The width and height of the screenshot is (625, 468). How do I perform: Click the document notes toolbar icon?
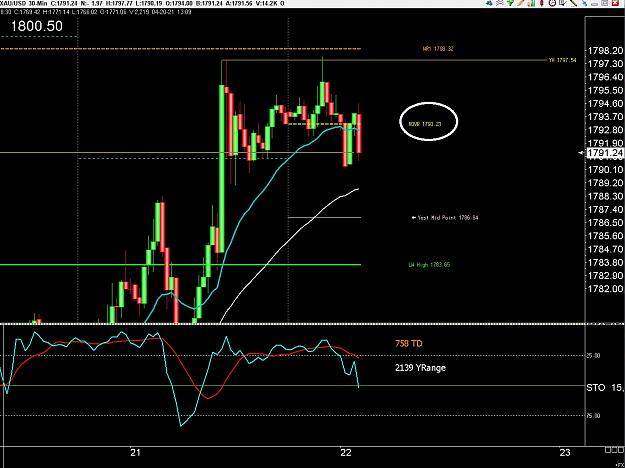coord(562,3)
